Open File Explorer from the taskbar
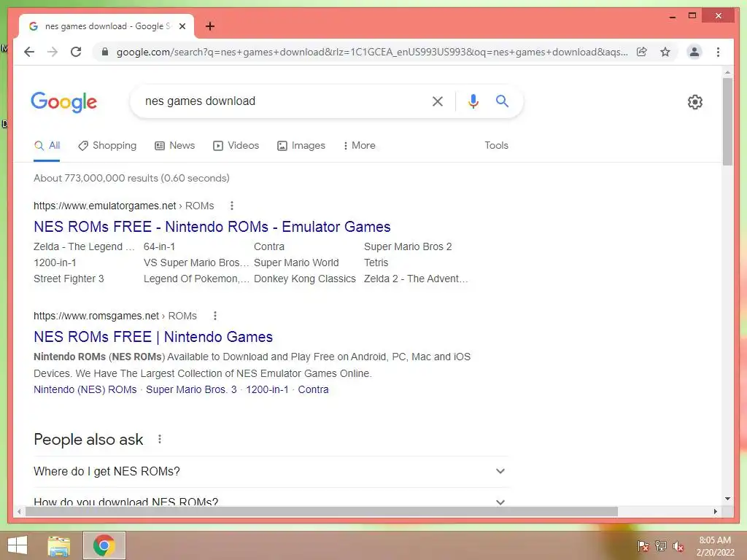The image size is (747, 560). tap(59, 545)
